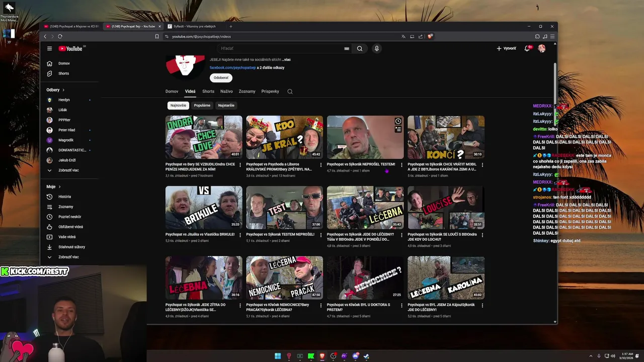Switch to channel Shorts tab
Viewport: 644px width, 362px height.
click(x=208, y=92)
